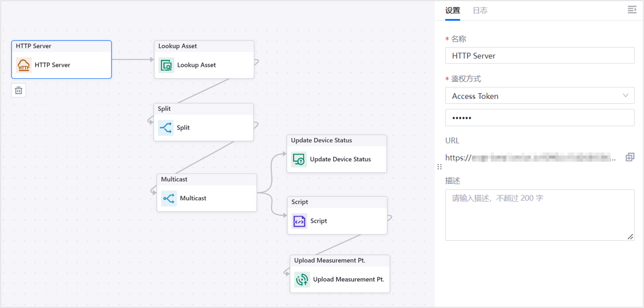
Task: Focus the access token password field
Action: pyautogui.click(x=540, y=118)
